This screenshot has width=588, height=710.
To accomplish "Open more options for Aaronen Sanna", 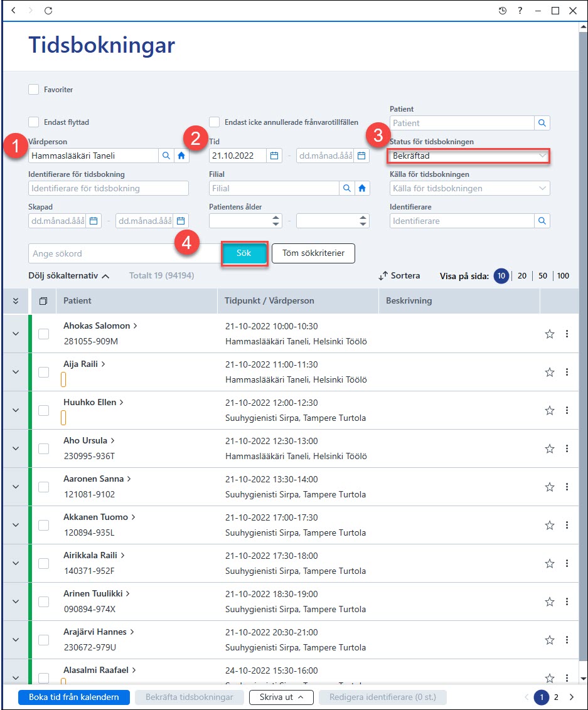I will click(x=567, y=487).
